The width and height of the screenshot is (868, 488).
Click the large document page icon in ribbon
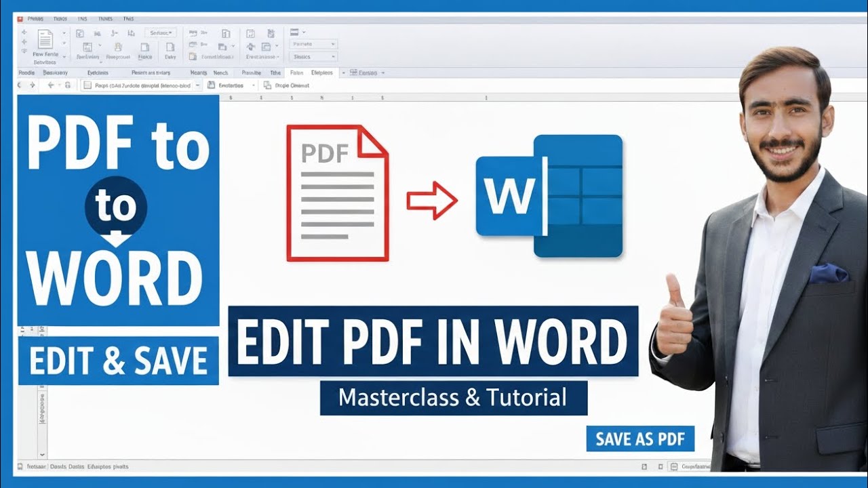coord(45,39)
